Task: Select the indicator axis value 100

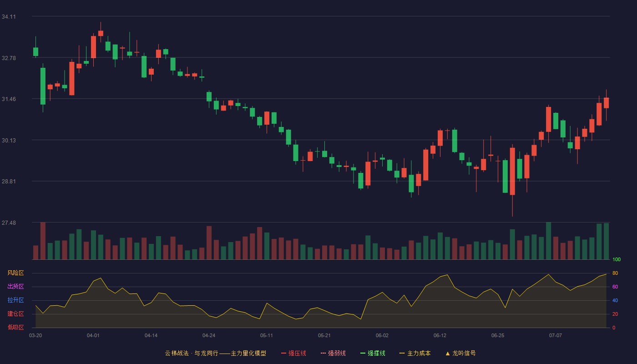Action: (617, 260)
